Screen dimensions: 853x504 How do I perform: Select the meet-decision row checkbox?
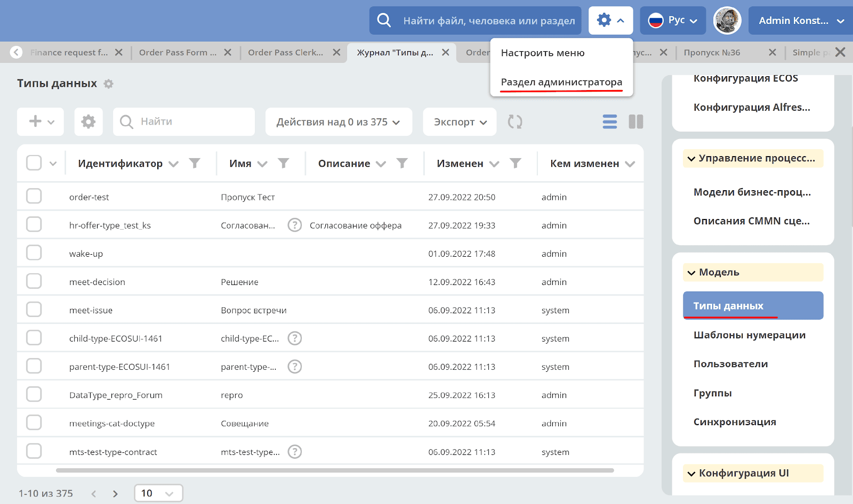pos(34,281)
